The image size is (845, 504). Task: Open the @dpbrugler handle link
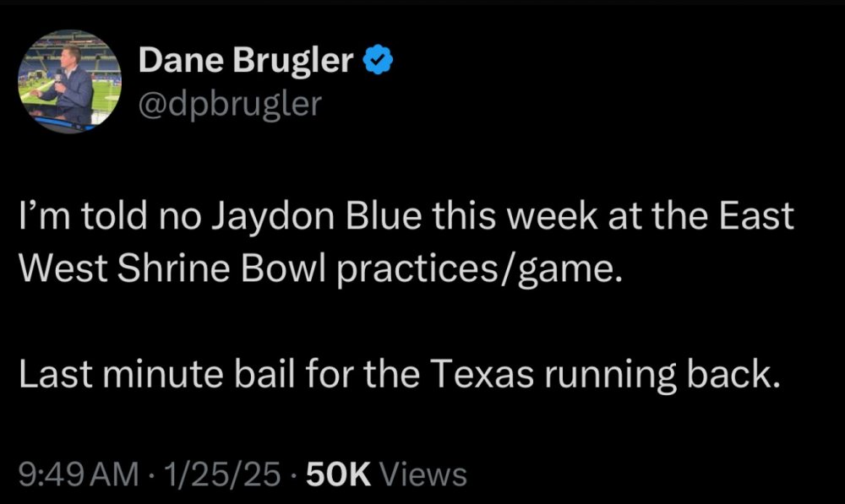coord(228,105)
